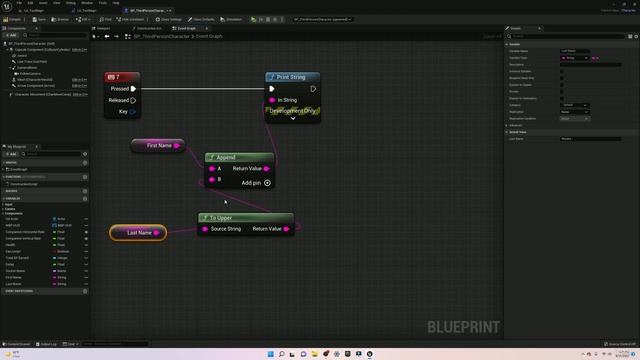Toggle Blueprint Read Only checkbox
Viewport: 640px width, 360px height.
[562, 78]
